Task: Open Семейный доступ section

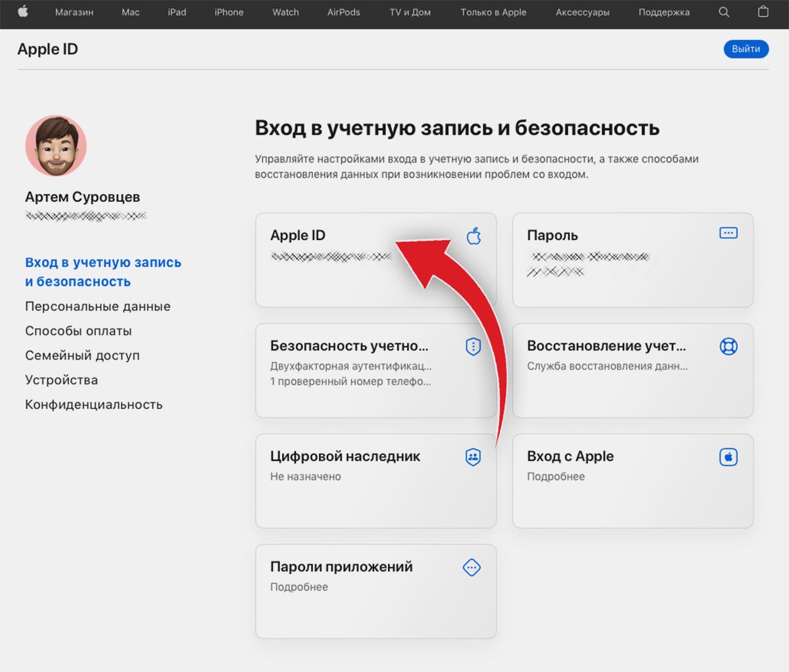Action: tap(82, 356)
